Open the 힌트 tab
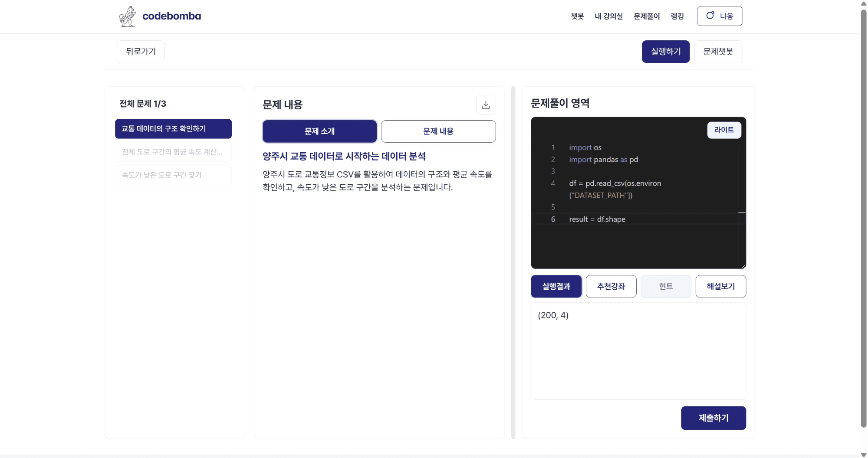Image resolution: width=868 pixels, height=458 pixels. [x=666, y=286]
